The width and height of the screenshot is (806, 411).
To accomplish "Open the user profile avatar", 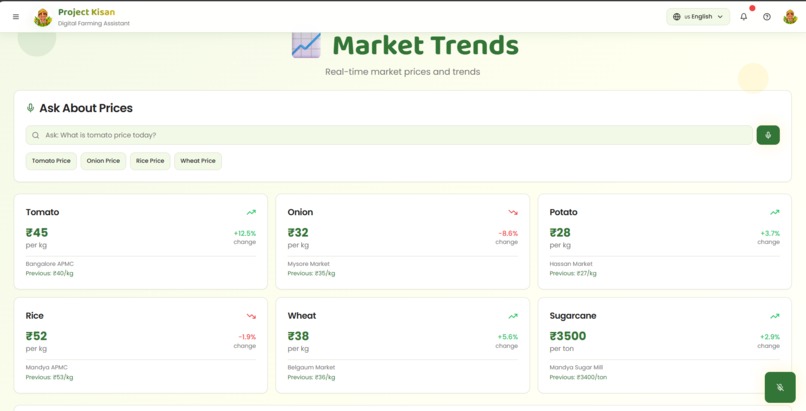I will point(790,16).
